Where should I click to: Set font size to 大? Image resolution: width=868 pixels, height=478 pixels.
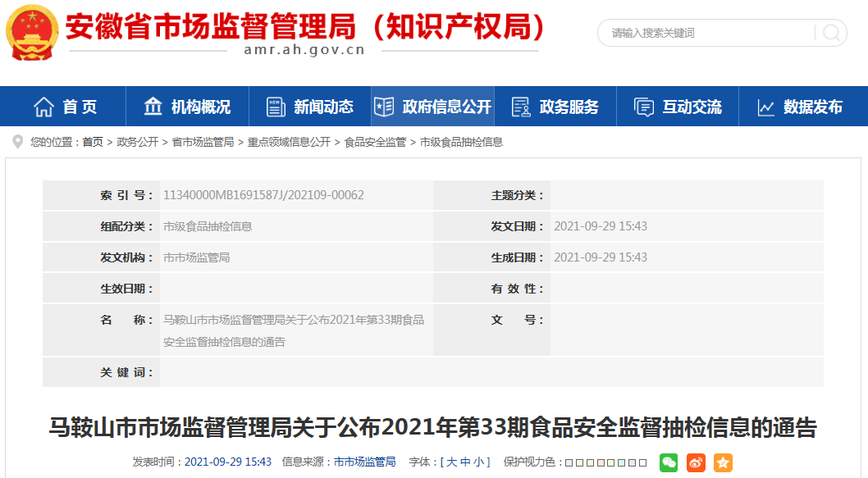pos(452,462)
